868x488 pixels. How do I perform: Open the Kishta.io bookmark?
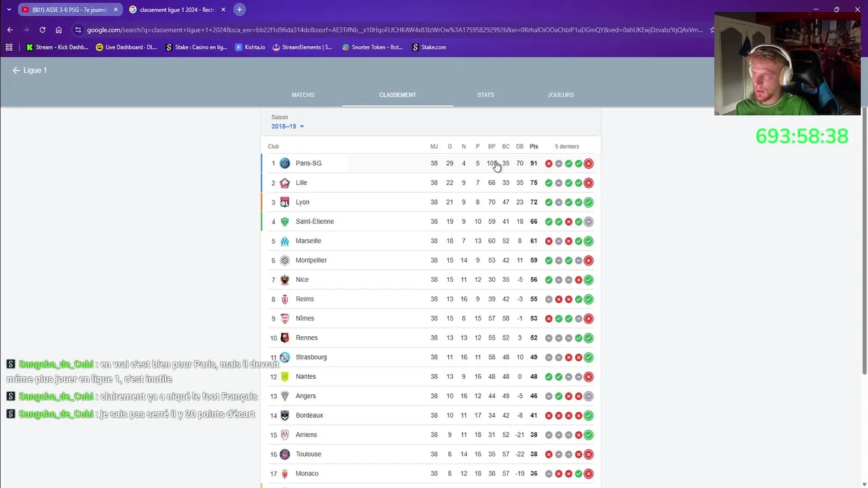pos(250,47)
